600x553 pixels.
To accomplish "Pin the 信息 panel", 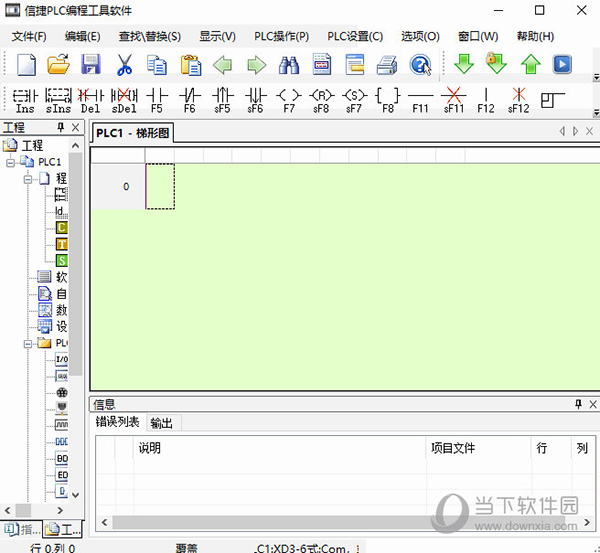I will (578, 404).
